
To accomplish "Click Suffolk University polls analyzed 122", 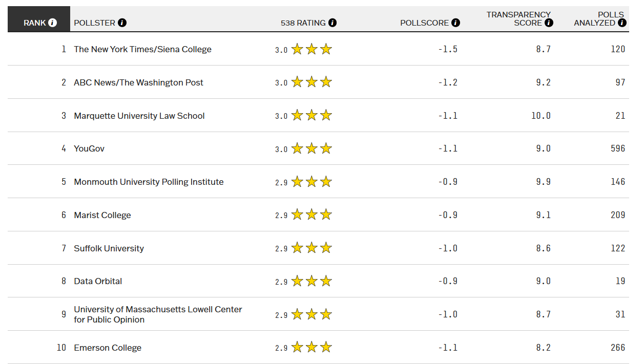I will point(618,248).
